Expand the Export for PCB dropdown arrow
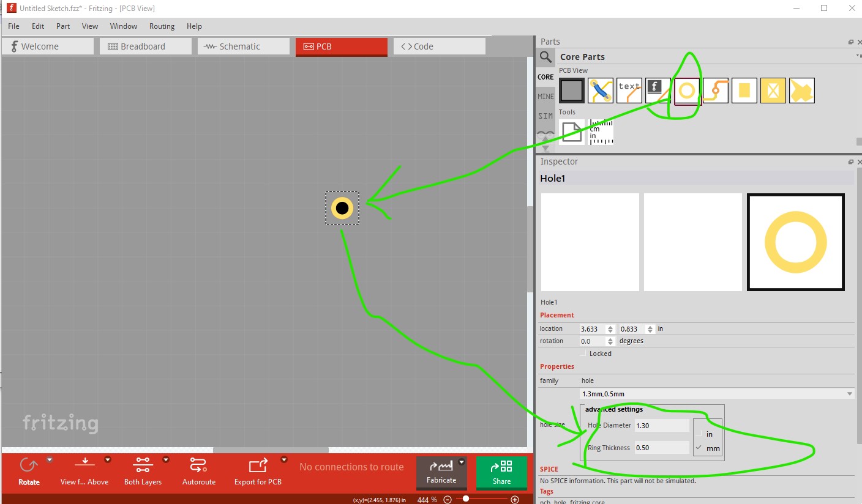 284,460
